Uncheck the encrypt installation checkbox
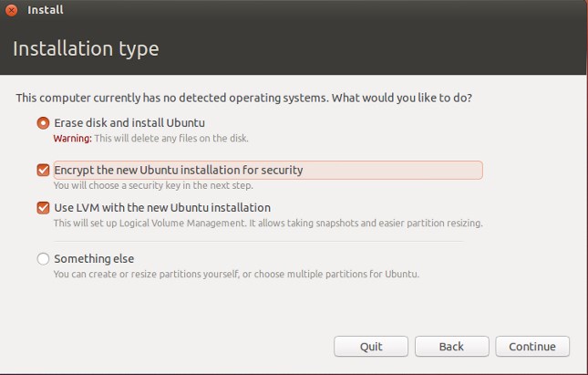This screenshot has width=588, height=375. 43,170
